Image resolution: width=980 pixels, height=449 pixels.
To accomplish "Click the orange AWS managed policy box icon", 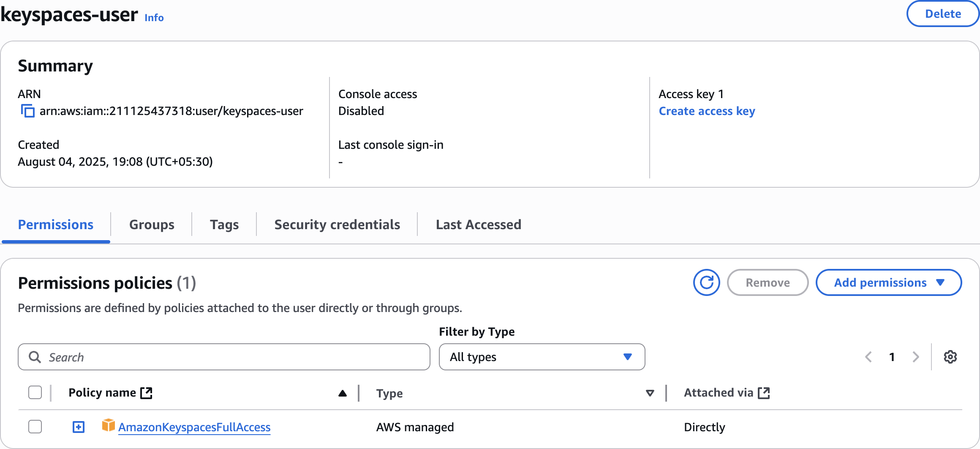I will 109,425.
